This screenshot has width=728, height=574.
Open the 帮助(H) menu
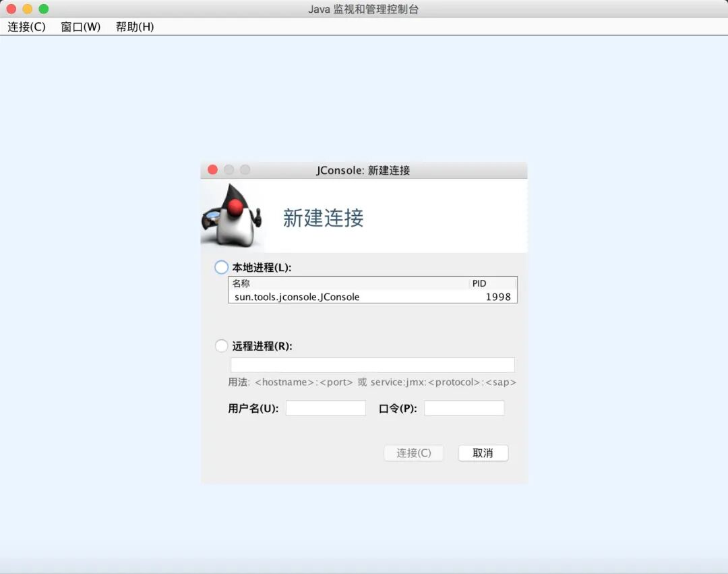click(x=135, y=27)
